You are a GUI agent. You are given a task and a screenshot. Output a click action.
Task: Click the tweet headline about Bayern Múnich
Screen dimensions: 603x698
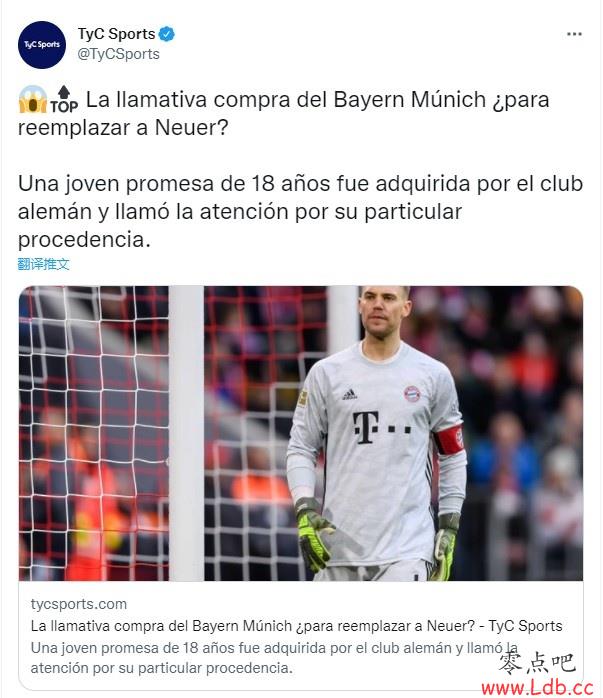(x=283, y=113)
